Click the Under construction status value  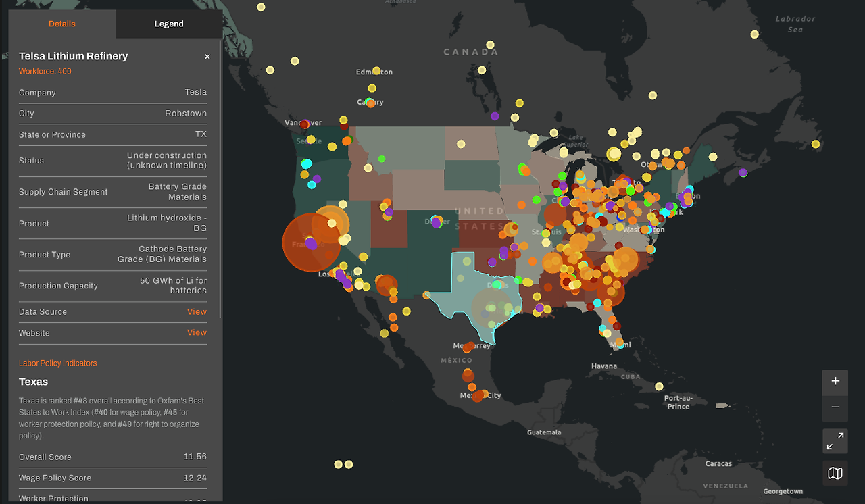point(167,160)
